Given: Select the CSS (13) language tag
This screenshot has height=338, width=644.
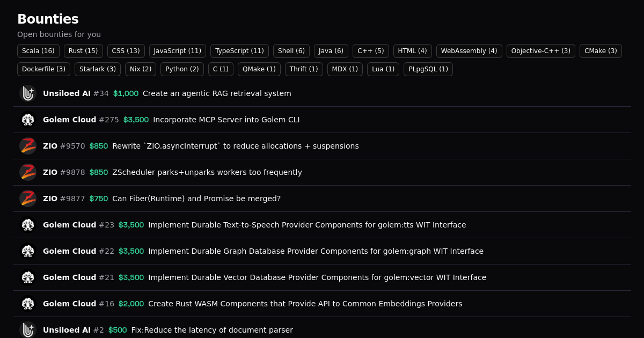Looking at the screenshot, I should point(126,51).
